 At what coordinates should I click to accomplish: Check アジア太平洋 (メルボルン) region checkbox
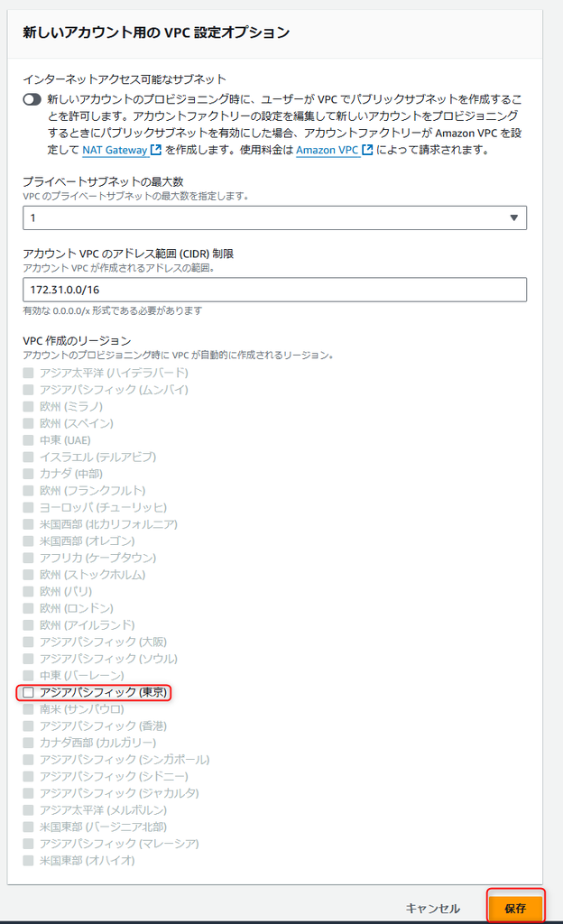[x=28, y=809]
